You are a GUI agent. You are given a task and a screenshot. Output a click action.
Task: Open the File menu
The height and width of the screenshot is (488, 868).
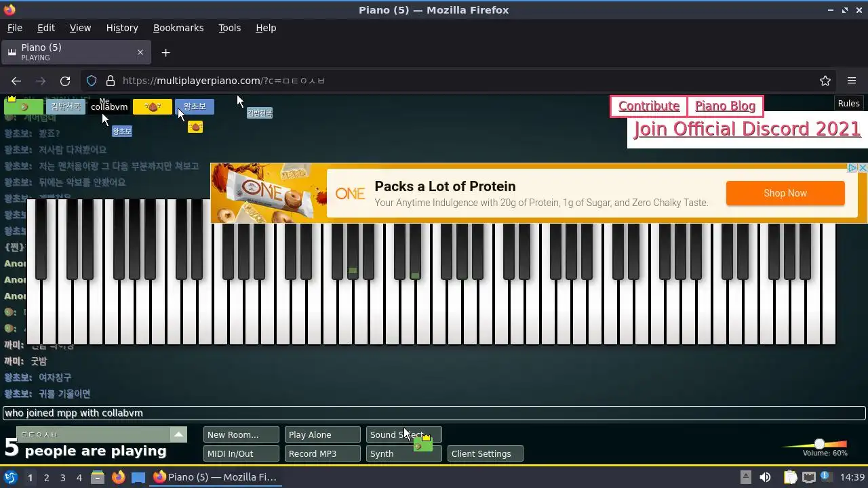14,28
